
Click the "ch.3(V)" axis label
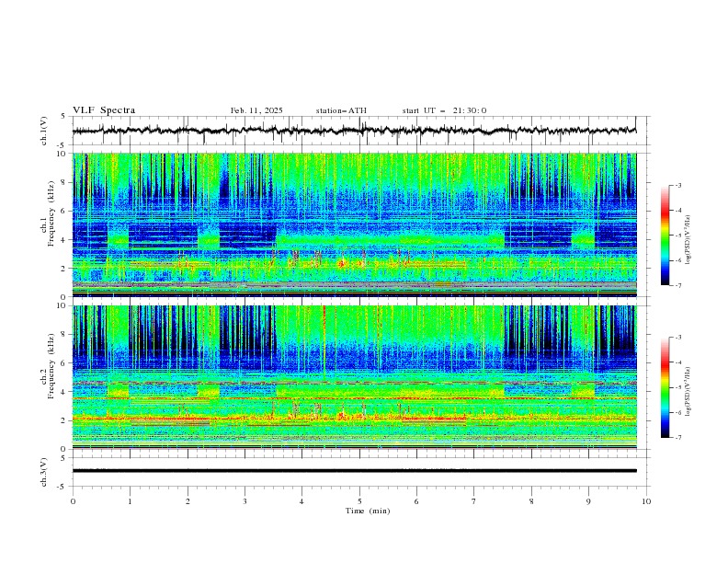[x=44, y=472]
